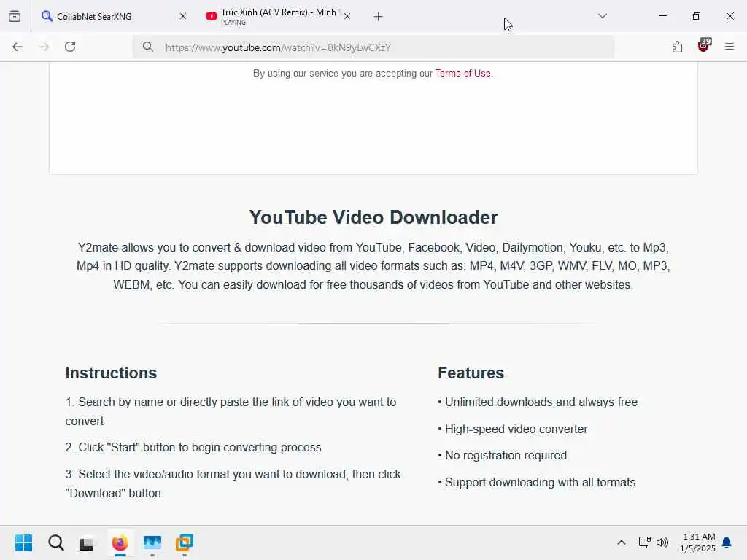Viewport: 747px width, 560px height.
Task: Open the Windows Start menu
Action: (24, 542)
